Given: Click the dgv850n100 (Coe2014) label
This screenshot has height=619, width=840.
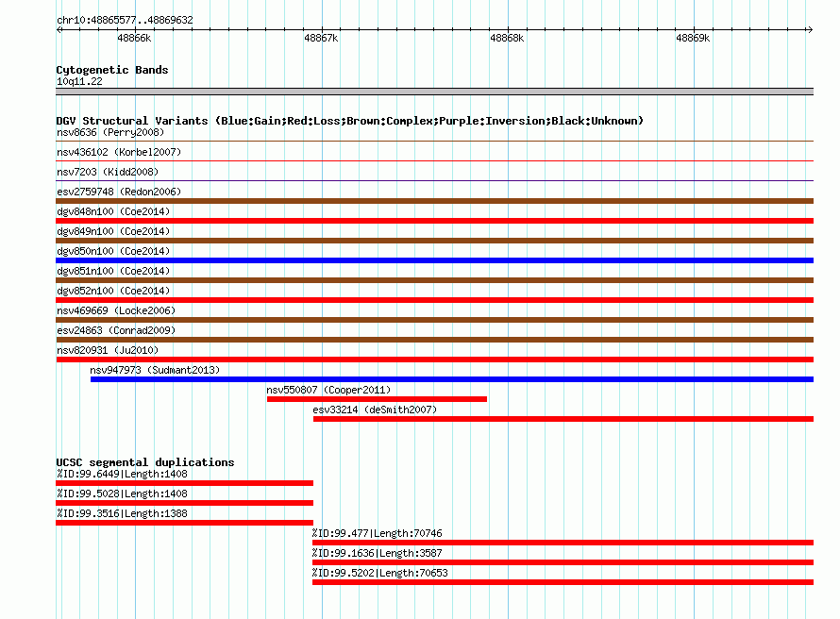Looking at the screenshot, I should tap(113, 251).
